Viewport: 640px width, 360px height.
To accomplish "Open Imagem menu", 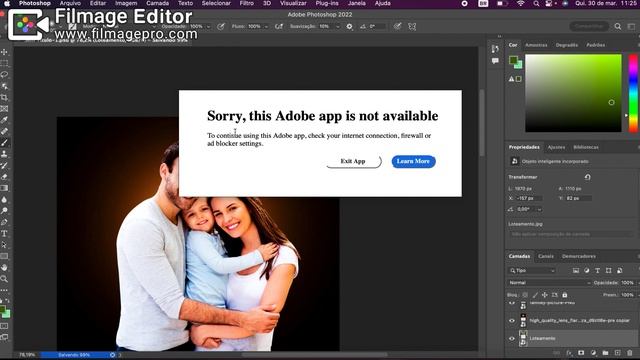I will pyautogui.click(x=126, y=3).
